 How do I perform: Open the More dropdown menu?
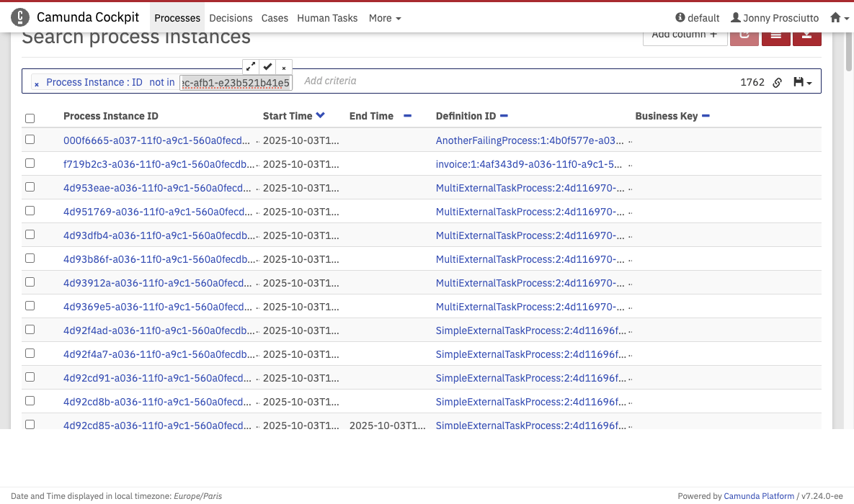[x=385, y=18]
